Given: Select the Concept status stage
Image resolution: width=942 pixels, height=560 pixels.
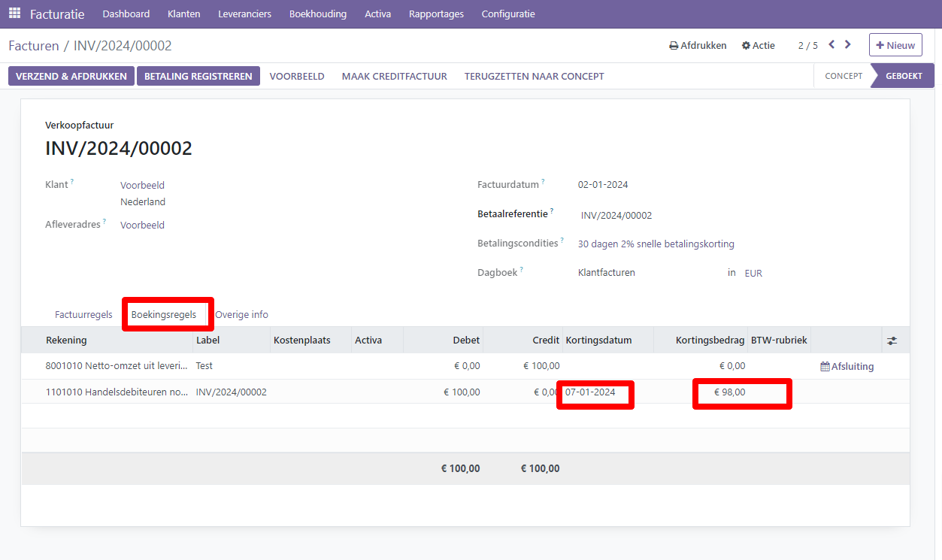Looking at the screenshot, I should click(x=843, y=76).
